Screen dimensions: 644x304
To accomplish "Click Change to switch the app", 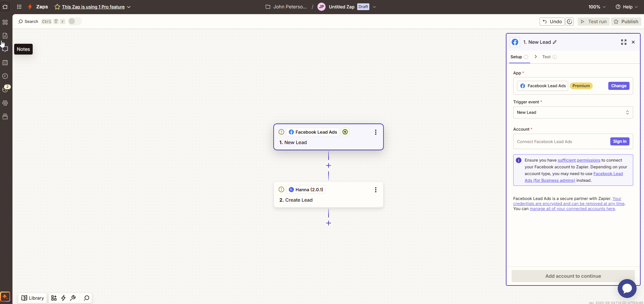I will (619, 86).
